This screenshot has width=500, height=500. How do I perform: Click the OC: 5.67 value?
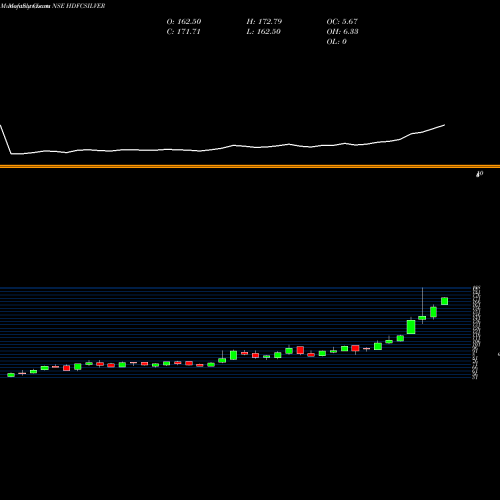click(x=342, y=21)
